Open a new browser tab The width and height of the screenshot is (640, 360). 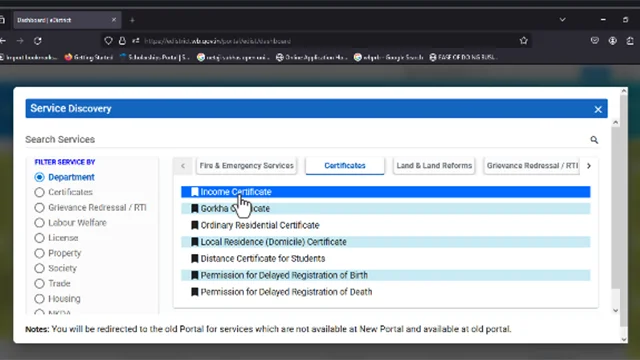pos(132,20)
